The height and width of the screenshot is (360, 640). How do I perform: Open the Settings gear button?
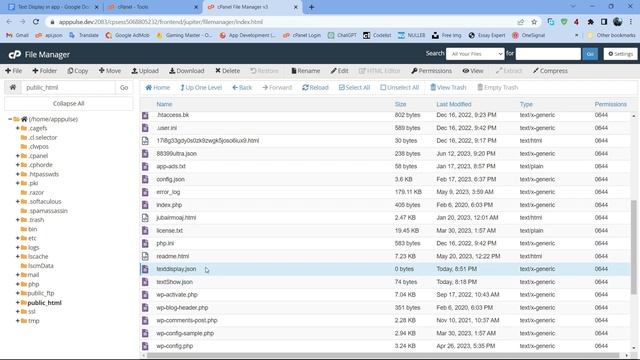tap(620, 54)
